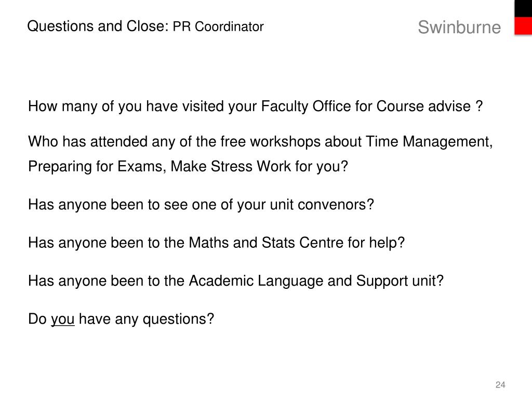
Task: Click the black square above the red block
Action: (x=523, y=8)
